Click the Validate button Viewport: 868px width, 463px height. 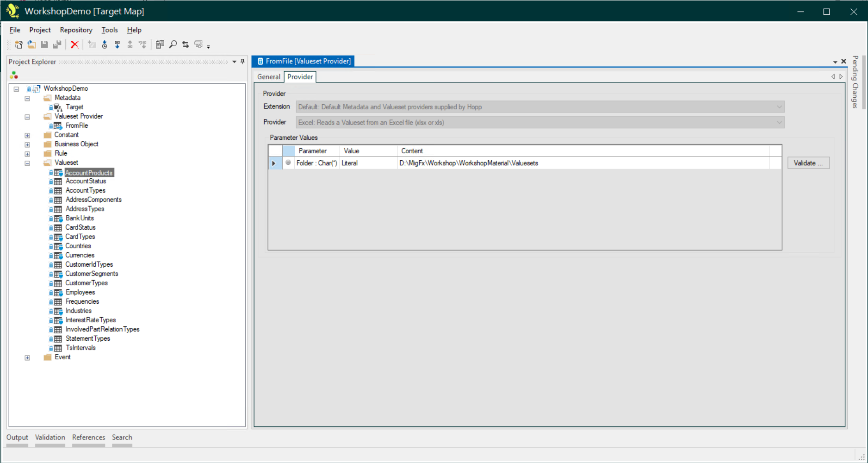(x=808, y=163)
